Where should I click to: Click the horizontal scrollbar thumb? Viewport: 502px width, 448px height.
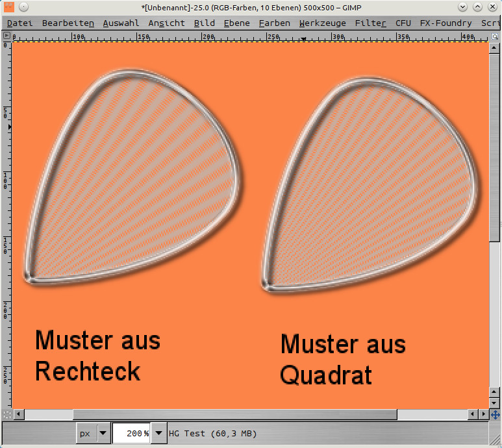234,414
